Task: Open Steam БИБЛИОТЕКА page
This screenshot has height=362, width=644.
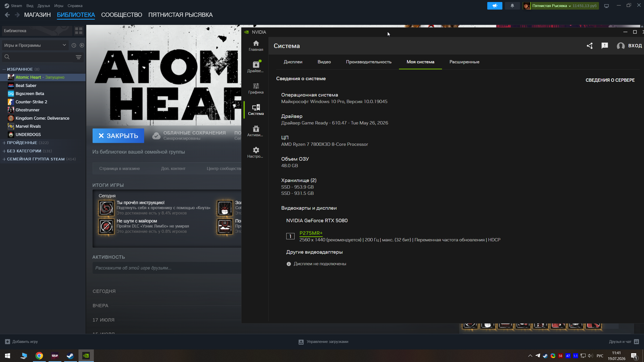Action: tap(76, 15)
